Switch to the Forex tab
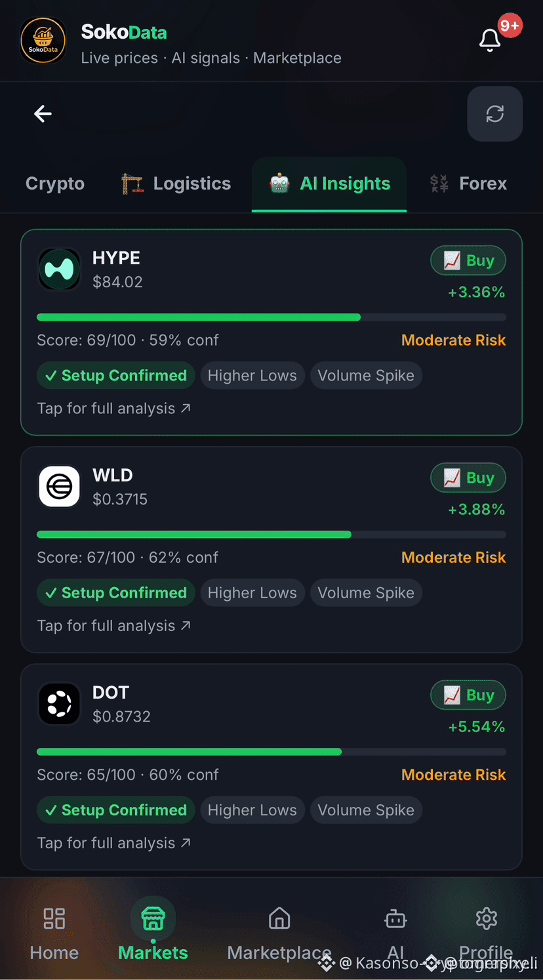This screenshot has height=980, width=543. (469, 184)
